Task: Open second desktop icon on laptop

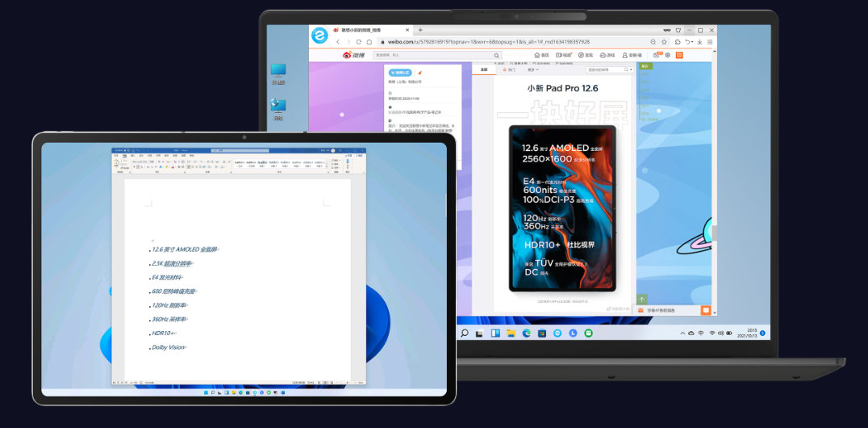Action: (278, 109)
